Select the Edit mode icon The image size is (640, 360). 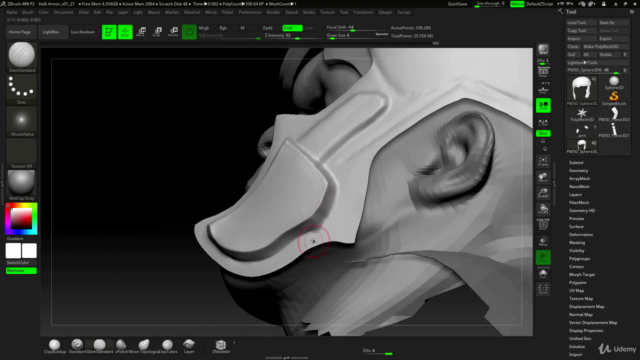pyautogui.click(x=109, y=32)
